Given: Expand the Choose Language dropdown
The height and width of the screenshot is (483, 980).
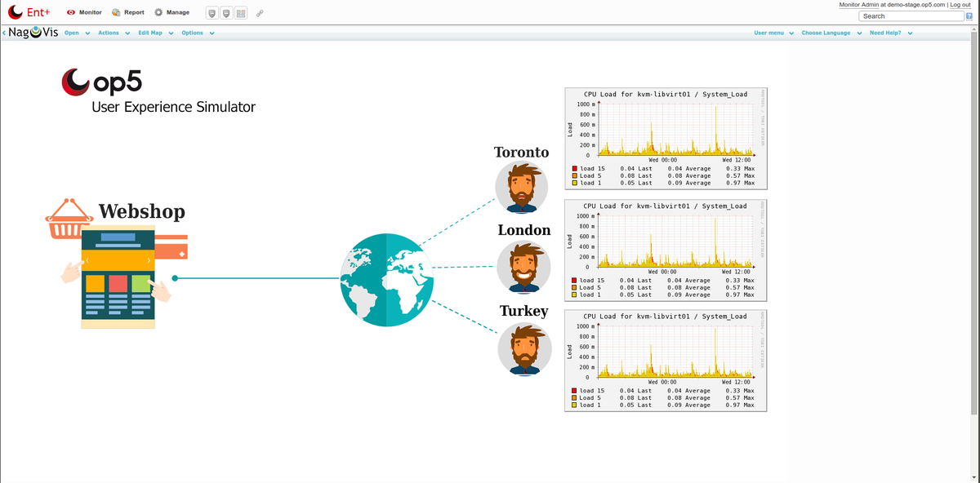Looking at the screenshot, I should (x=831, y=33).
